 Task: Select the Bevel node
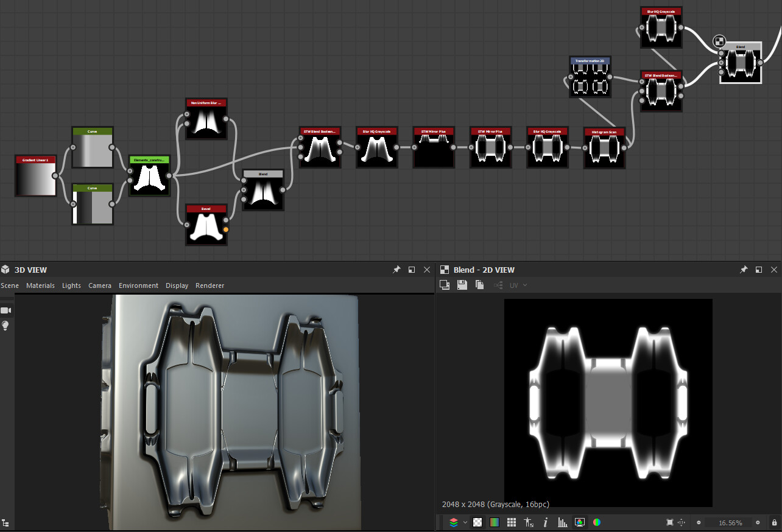[206, 225]
